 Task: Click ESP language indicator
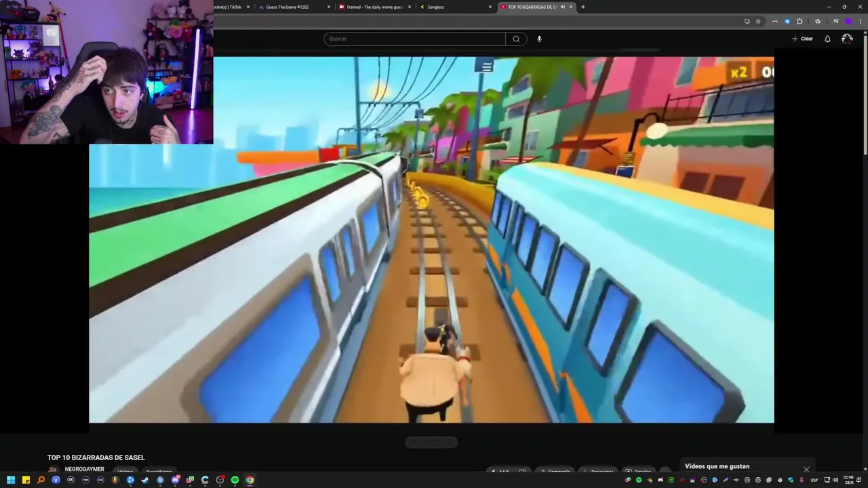(814, 480)
